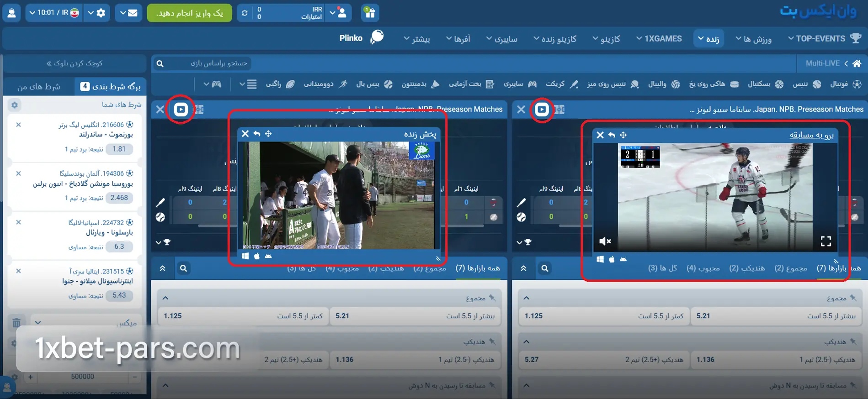Select the والیبال volleyball sport
Viewport: 868px width, 399px height.
pyautogui.click(x=664, y=84)
